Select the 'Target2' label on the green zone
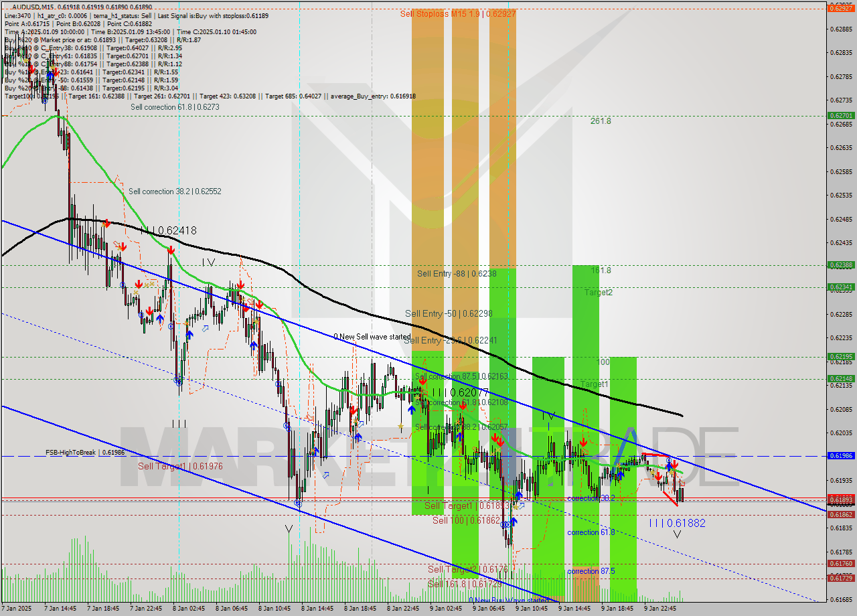This screenshot has width=857, height=616. click(x=598, y=293)
